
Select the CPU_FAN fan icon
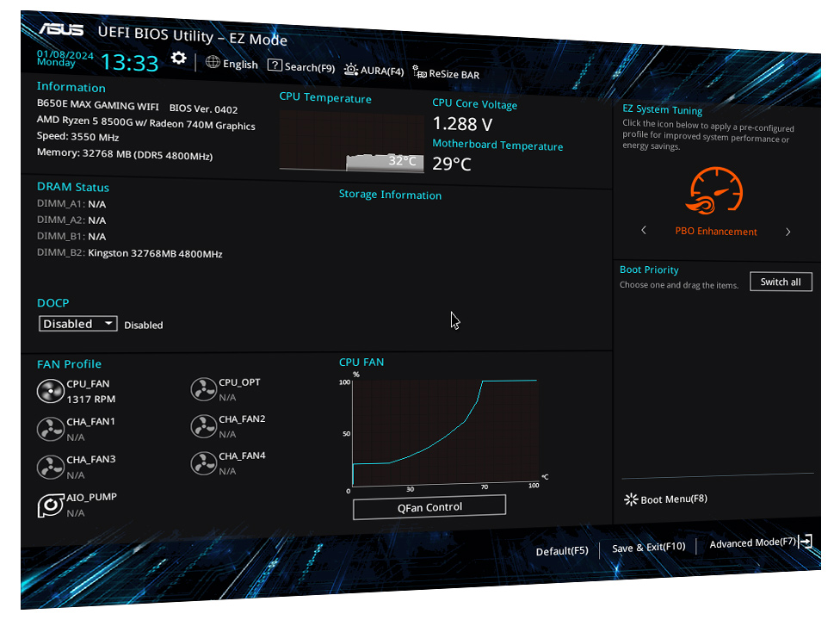pos(51,391)
